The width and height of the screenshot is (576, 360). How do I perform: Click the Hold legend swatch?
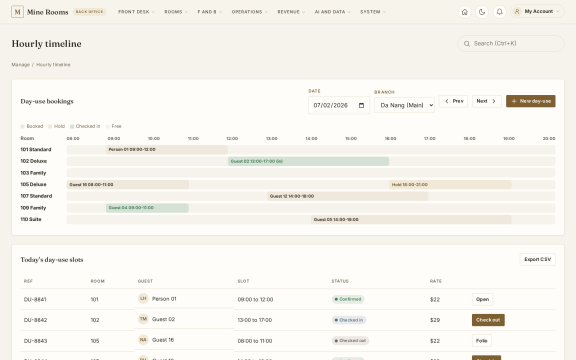tap(50, 126)
